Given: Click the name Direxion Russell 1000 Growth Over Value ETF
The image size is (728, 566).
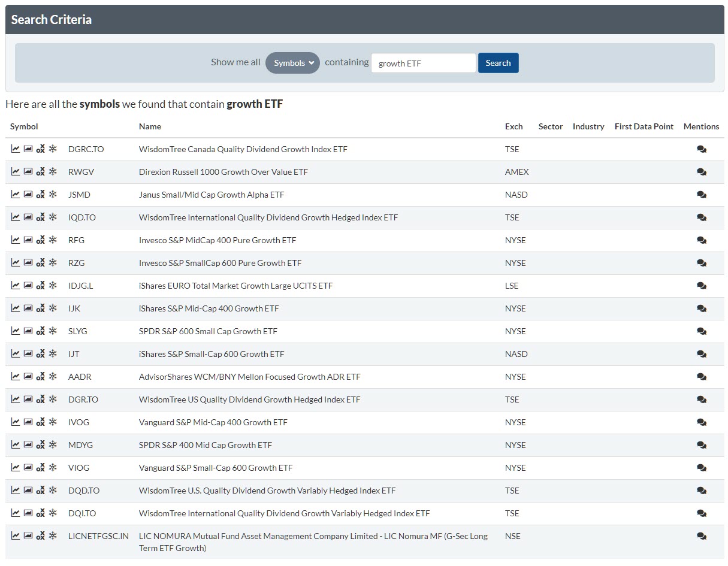Looking at the screenshot, I should [223, 172].
